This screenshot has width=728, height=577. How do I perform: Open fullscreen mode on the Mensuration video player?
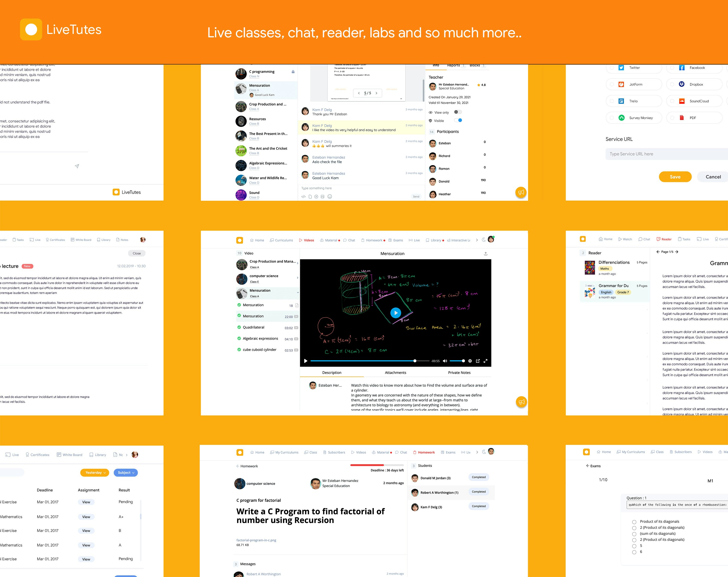click(486, 361)
